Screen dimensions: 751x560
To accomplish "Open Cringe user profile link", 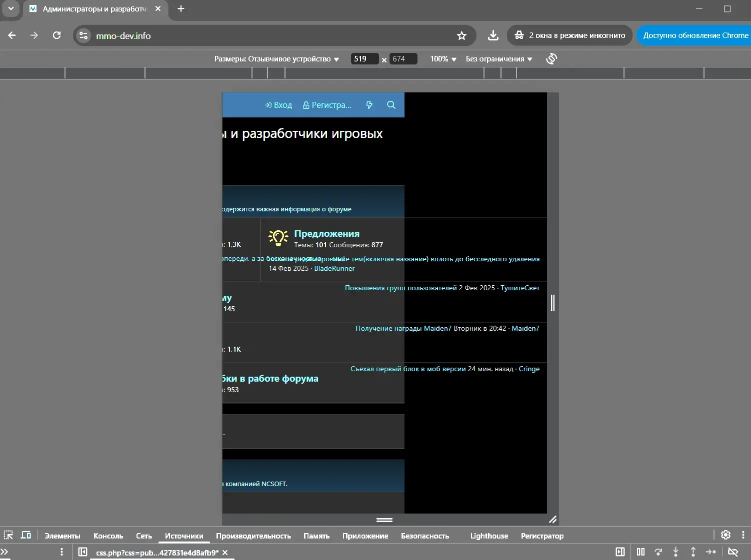I will pyautogui.click(x=529, y=369).
